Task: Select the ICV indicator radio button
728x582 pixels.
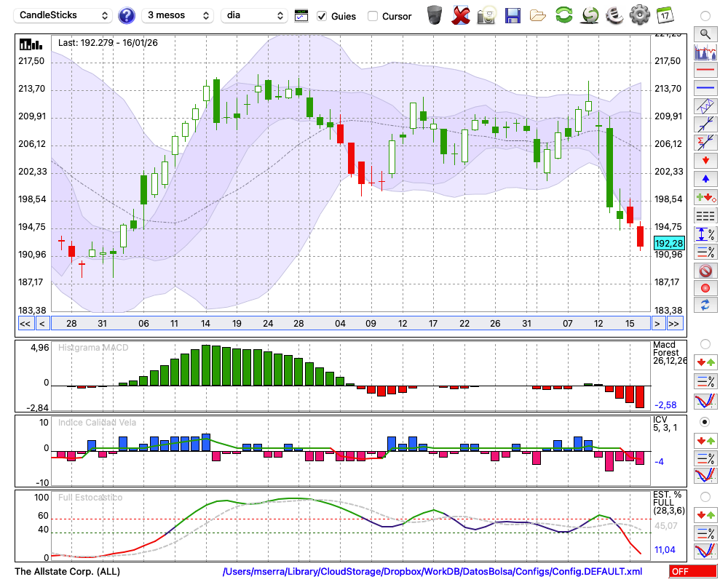Action: 705,422
